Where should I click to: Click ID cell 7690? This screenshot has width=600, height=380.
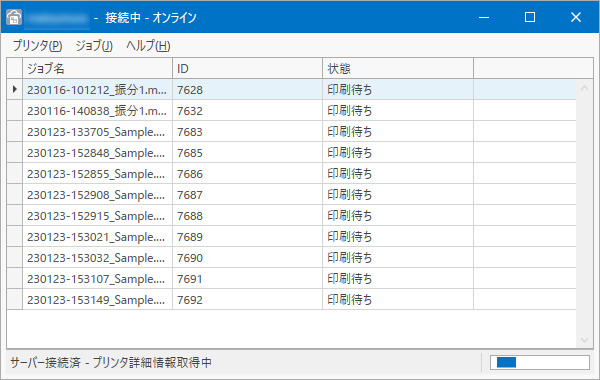click(248, 258)
